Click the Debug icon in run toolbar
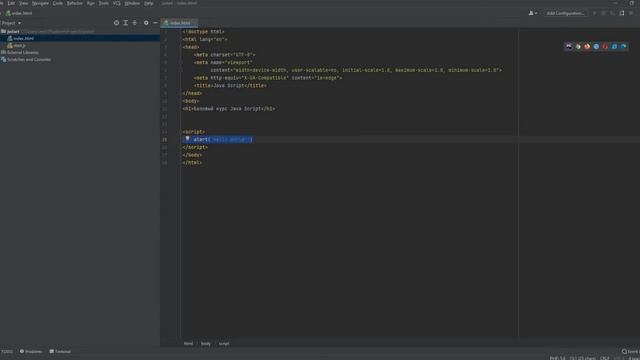The width and height of the screenshot is (640, 360). (604, 13)
